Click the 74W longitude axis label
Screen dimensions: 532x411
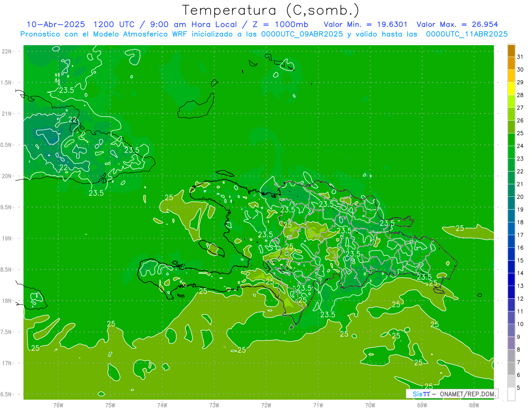coord(162,405)
